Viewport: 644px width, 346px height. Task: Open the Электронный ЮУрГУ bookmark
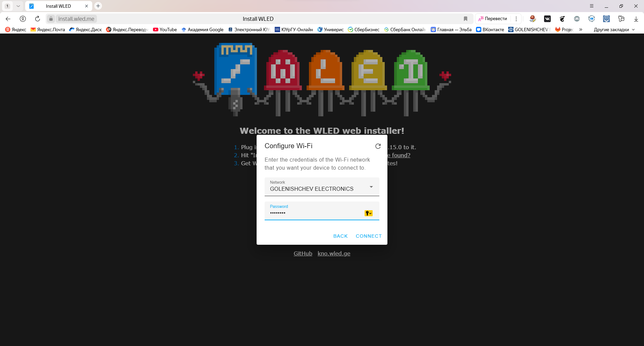pyautogui.click(x=249, y=30)
